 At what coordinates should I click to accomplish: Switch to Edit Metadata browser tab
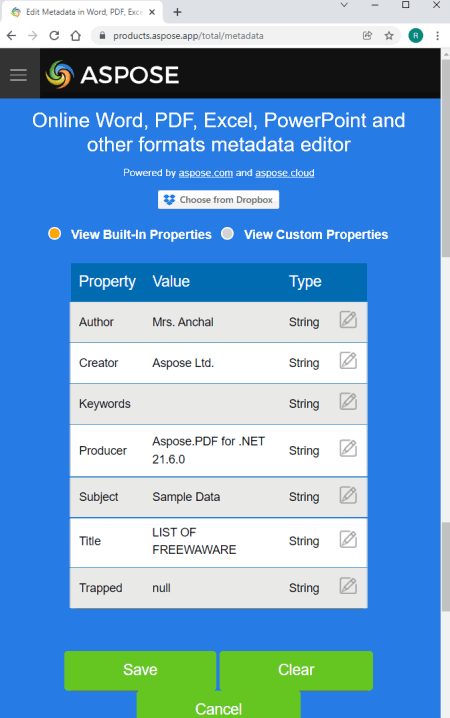(82, 12)
